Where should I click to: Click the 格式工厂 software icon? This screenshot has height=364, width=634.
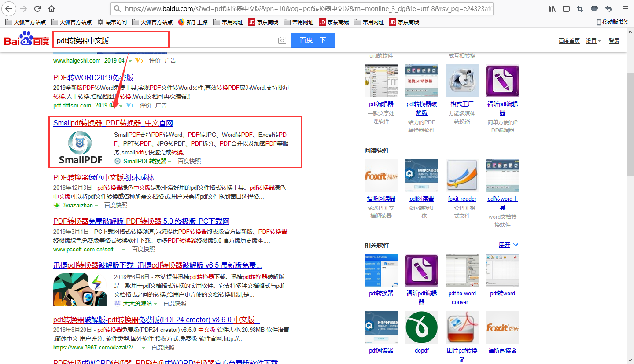click(462, 81)
